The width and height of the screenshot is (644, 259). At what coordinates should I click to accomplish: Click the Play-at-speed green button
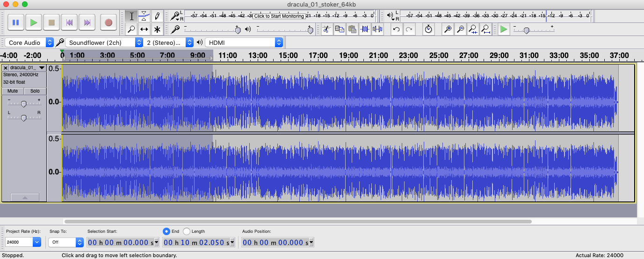click(503, 29)
